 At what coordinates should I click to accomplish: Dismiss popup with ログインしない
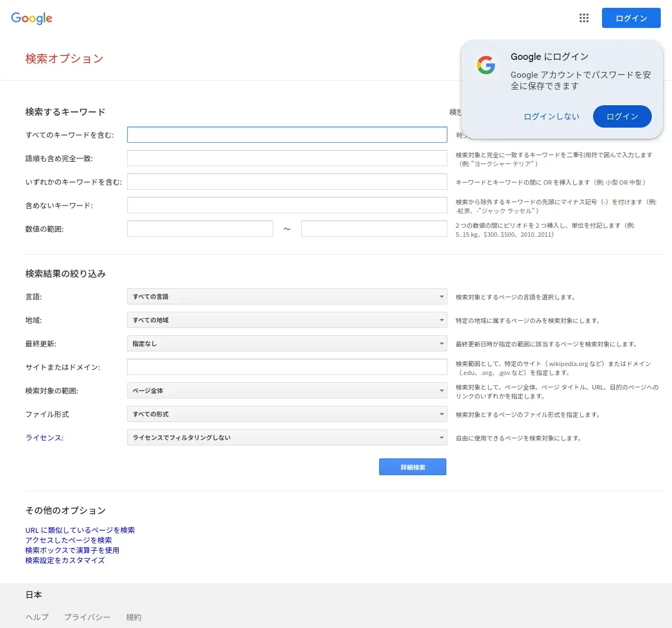552,116
